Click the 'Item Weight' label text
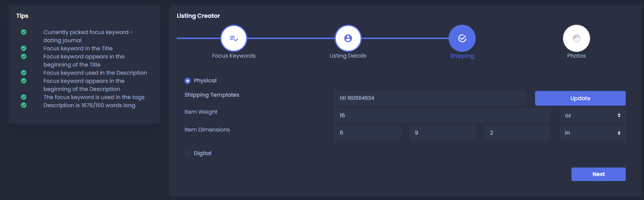Viewport: 644px width, 200px height. [x=201, y=112]
